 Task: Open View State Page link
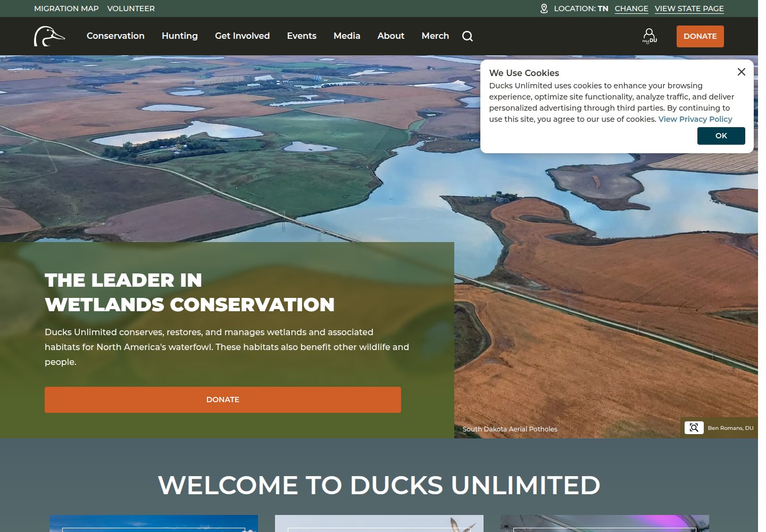coord(689,9)
